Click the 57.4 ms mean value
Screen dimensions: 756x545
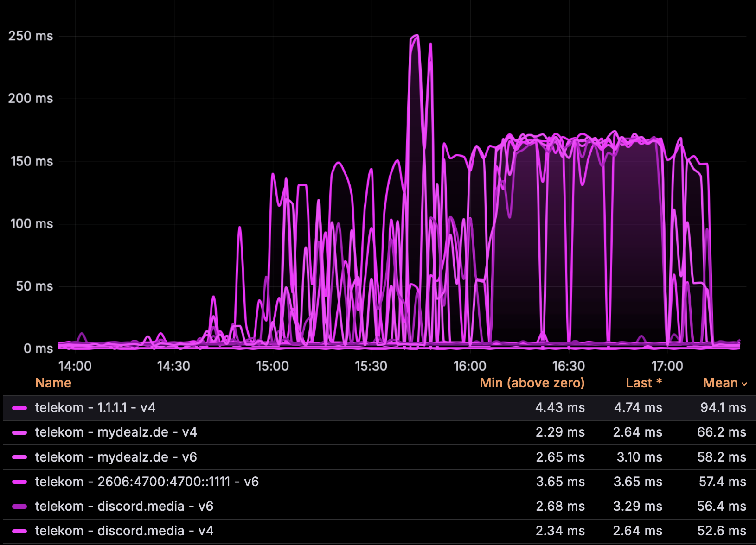click(x=723, y=482)
